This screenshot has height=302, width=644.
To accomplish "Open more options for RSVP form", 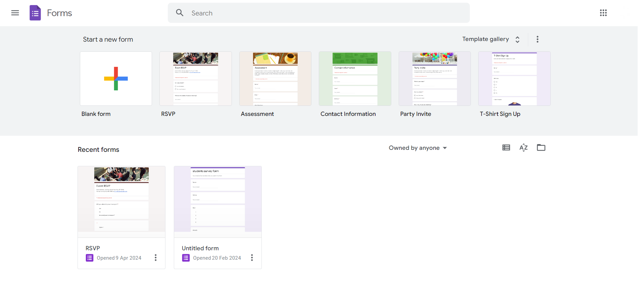I will (x=156, y=258).
